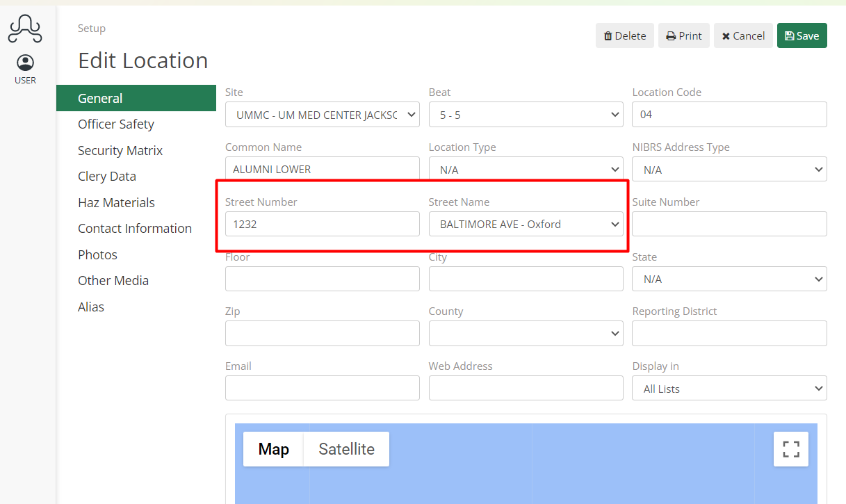This screenshot has height=504, width=846.
Task: Delete this location record
Action: pyautogui.click(x=624, y=35)
